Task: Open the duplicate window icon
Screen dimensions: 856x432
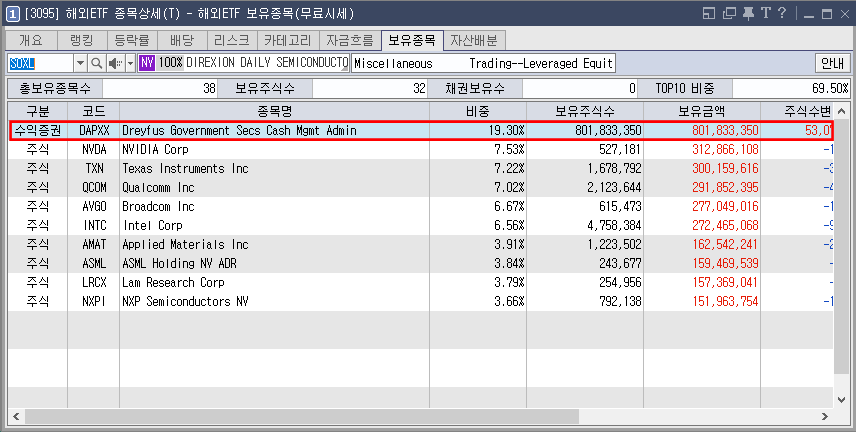Action: (x=729, y=13)
